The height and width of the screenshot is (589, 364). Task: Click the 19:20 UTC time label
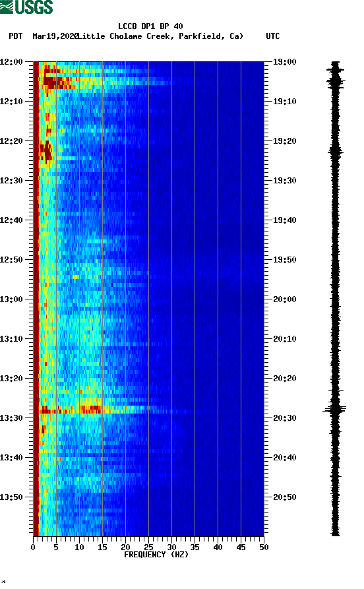point(284,141)
